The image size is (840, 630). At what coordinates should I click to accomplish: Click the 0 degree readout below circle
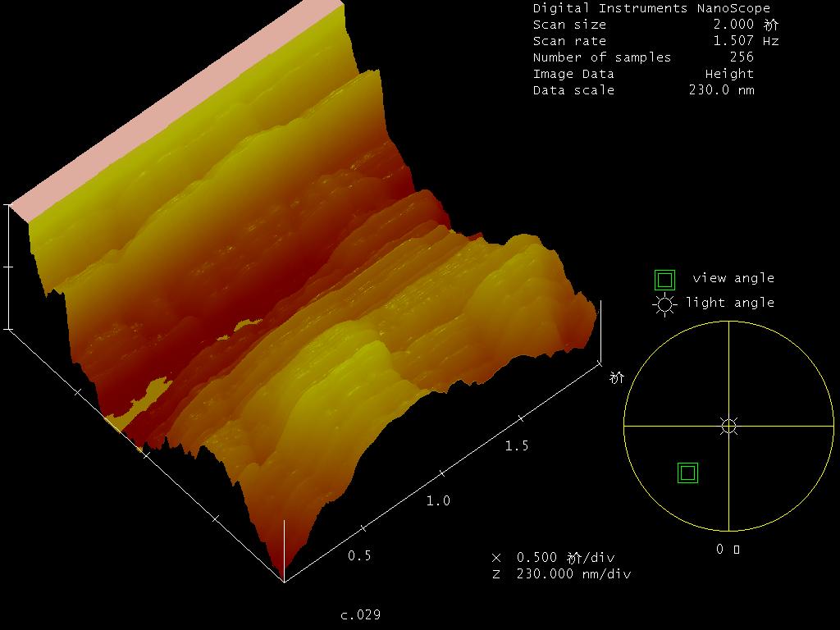[x=728, y=549]
